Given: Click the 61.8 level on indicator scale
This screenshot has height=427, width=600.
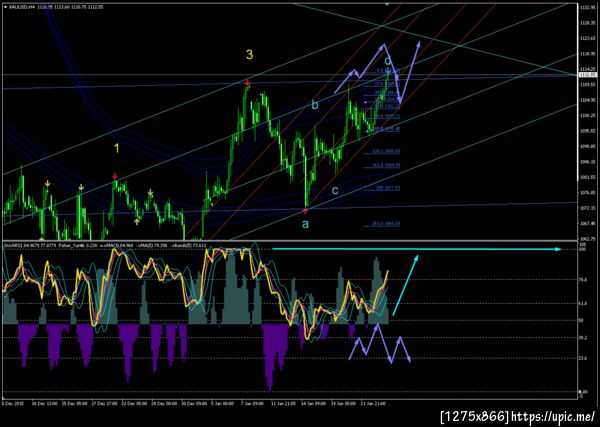Looking at the screenshot, I should [583, 303].
